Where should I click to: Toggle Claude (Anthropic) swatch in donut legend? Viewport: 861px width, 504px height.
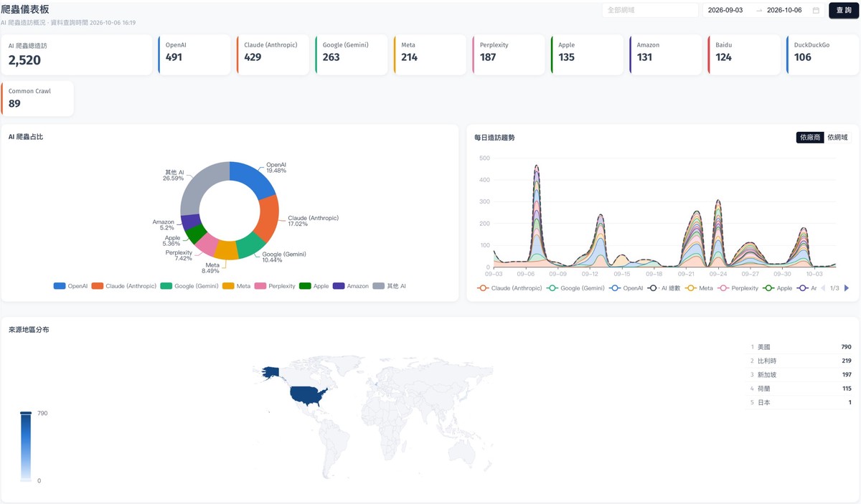98,286
